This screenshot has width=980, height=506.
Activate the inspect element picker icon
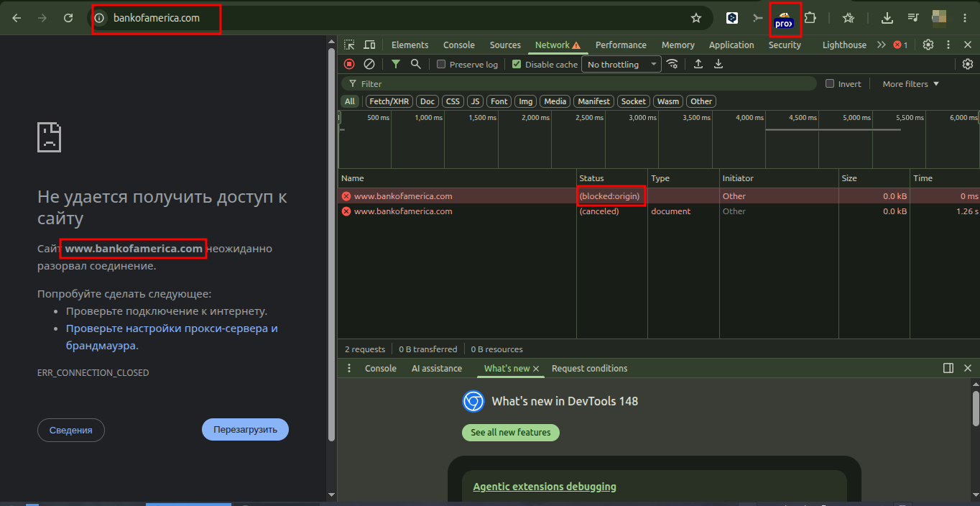[x=349, y=45]
